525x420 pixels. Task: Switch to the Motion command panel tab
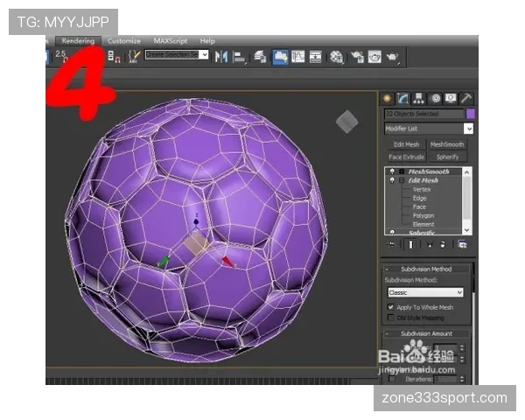coord(435,99)
